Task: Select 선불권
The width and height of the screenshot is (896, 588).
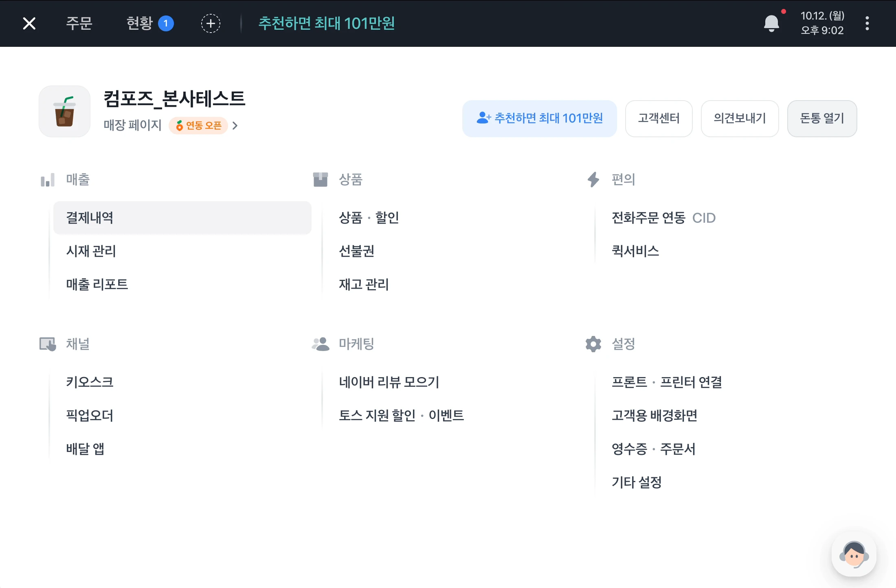Action: pos(356,251)
